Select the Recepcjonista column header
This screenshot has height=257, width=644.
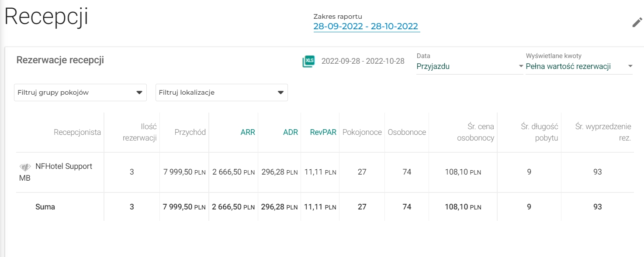[x=77, y=132]
